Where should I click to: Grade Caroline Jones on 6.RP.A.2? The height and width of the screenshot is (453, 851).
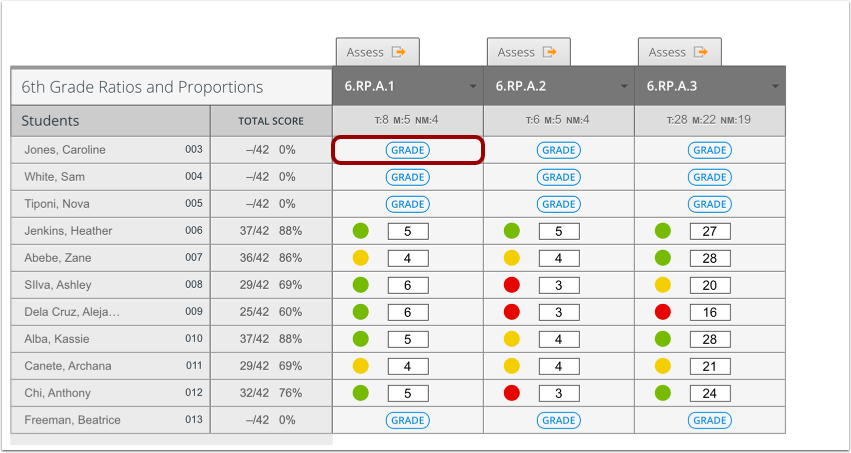click(558, 150)
